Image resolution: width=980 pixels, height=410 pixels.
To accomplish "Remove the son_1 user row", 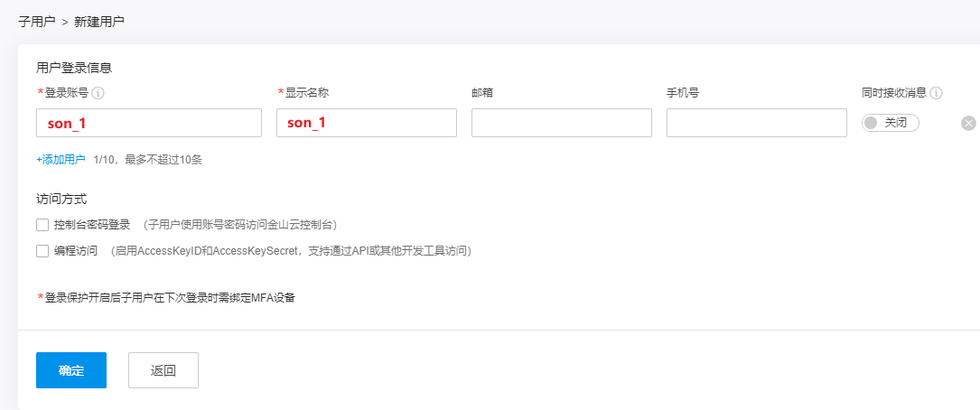I will (968, 124).
